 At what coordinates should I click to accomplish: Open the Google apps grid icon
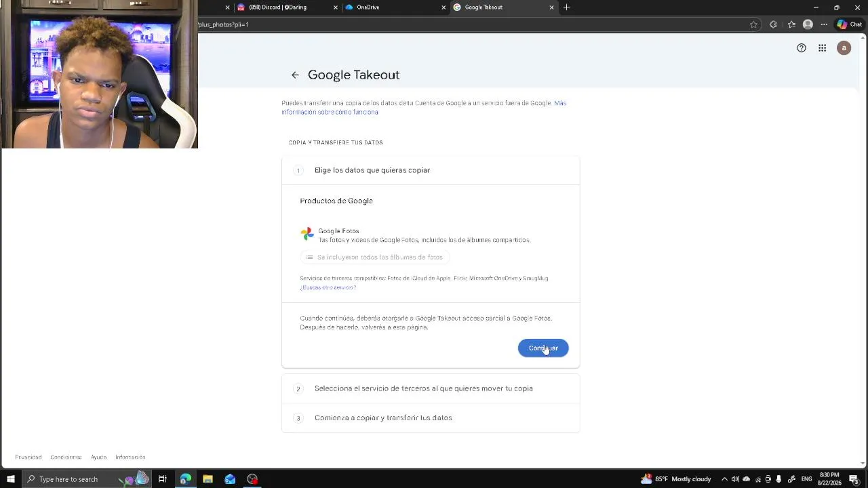[x=822, y=48]
